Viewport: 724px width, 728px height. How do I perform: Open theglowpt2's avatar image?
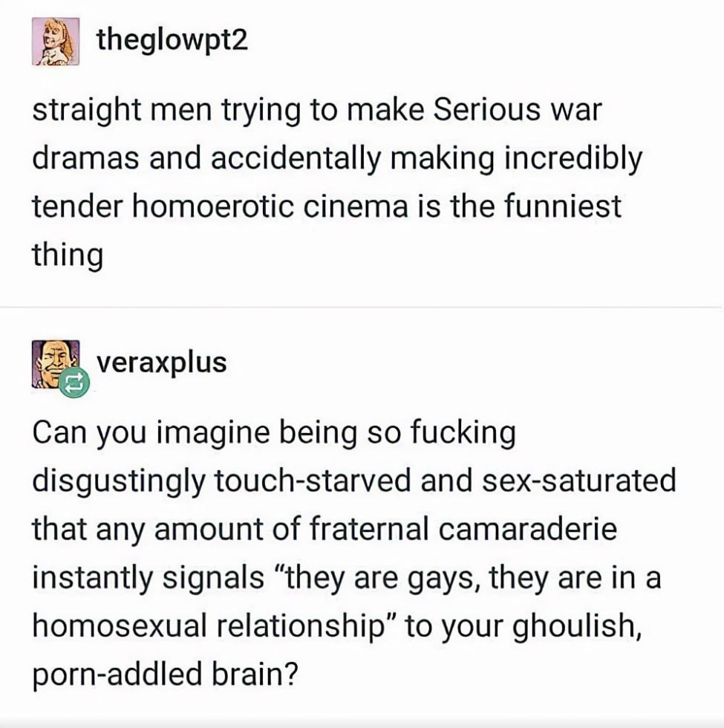coord(56,42)
